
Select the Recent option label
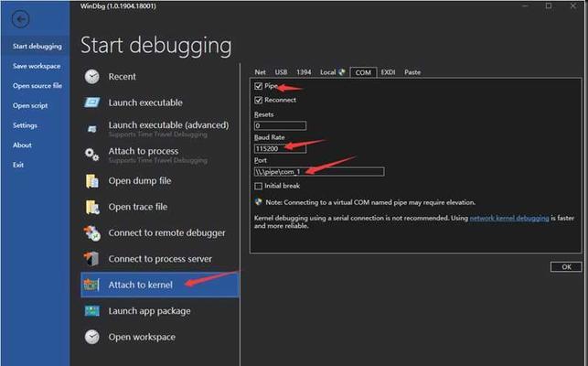coord(123,77)
